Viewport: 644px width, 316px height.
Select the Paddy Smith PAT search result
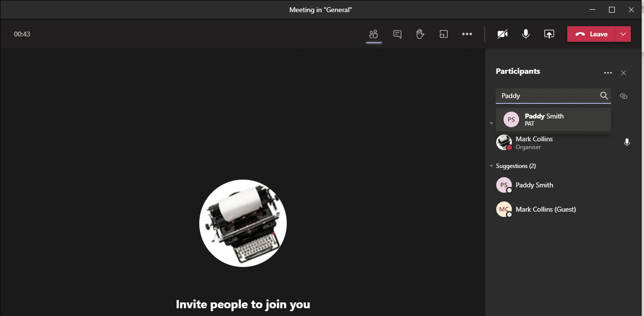(x=553, y=119)
